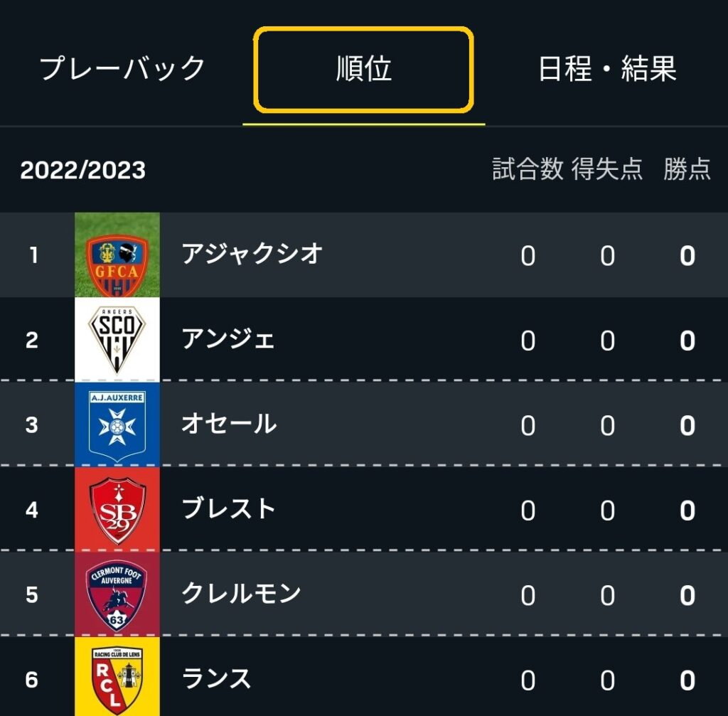Click the 試合数 column header
The image size is (728, 716).
pyautogui.click(x=528, y=169)
